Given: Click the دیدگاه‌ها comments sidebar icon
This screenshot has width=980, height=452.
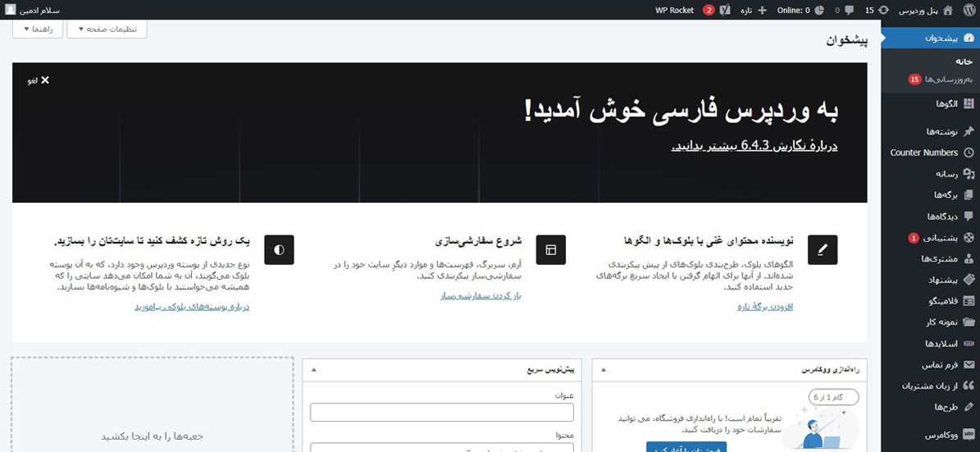Looking at the screenshot, I should click(969, 217).
